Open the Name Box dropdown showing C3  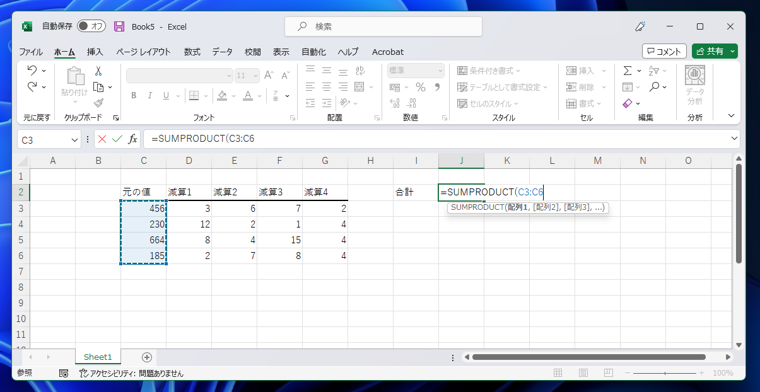75,140
